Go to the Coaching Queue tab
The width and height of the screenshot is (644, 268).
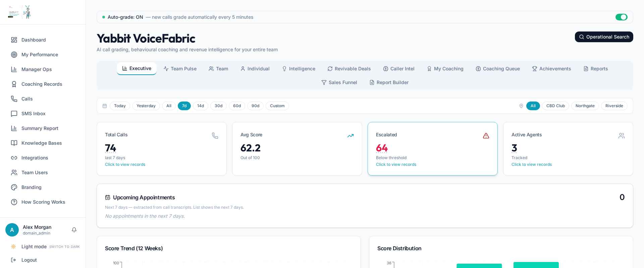[498, 69]
